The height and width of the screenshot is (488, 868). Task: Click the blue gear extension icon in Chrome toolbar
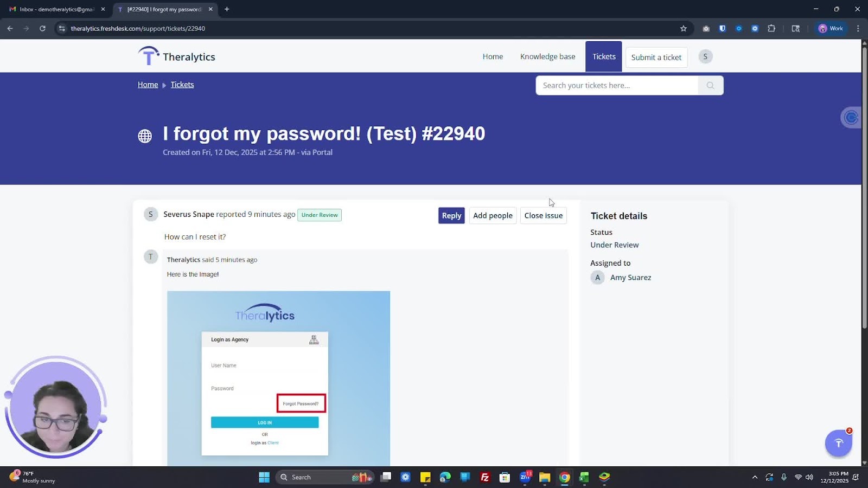click(755, 28)
